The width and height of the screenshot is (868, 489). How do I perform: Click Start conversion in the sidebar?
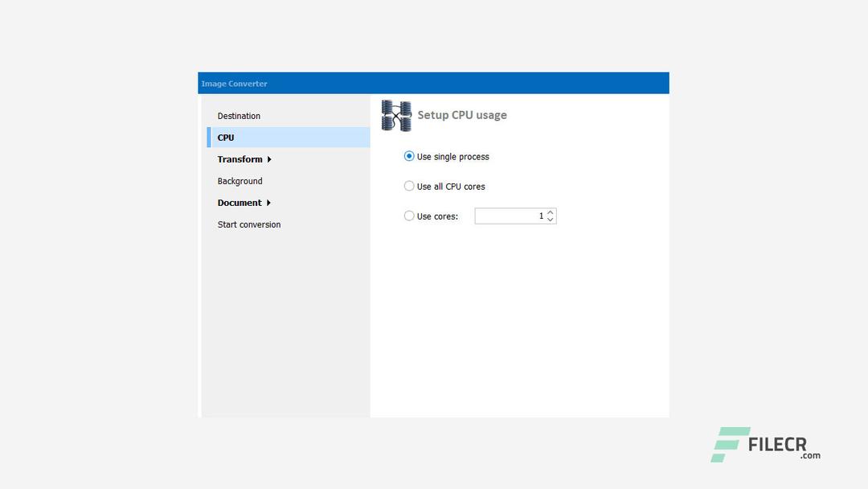(x=248, y=224)
